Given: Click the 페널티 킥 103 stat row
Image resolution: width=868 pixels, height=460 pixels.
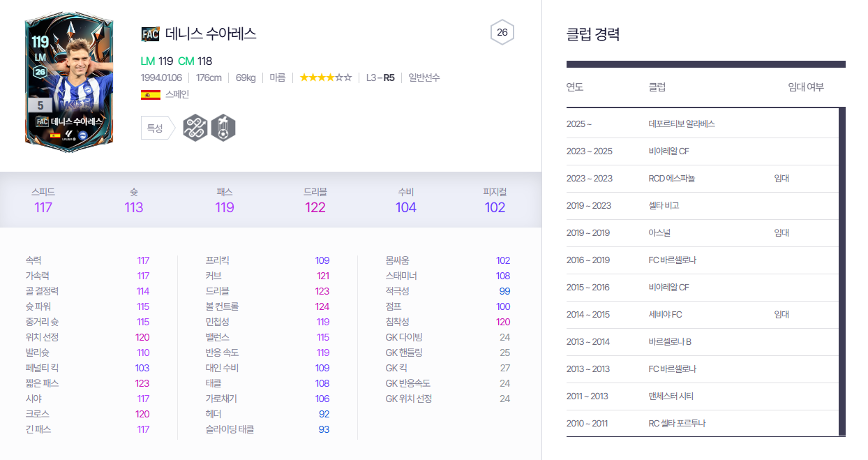Looking at the screenshot, I should [87, 368].
